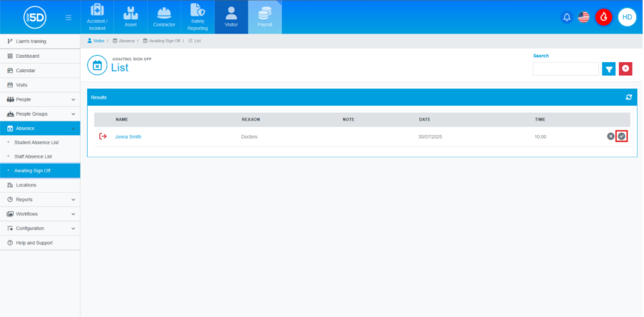The width and height of the screenshot is (644, 317).
Task: Open the language flag selector
Action: pos(584,17)
